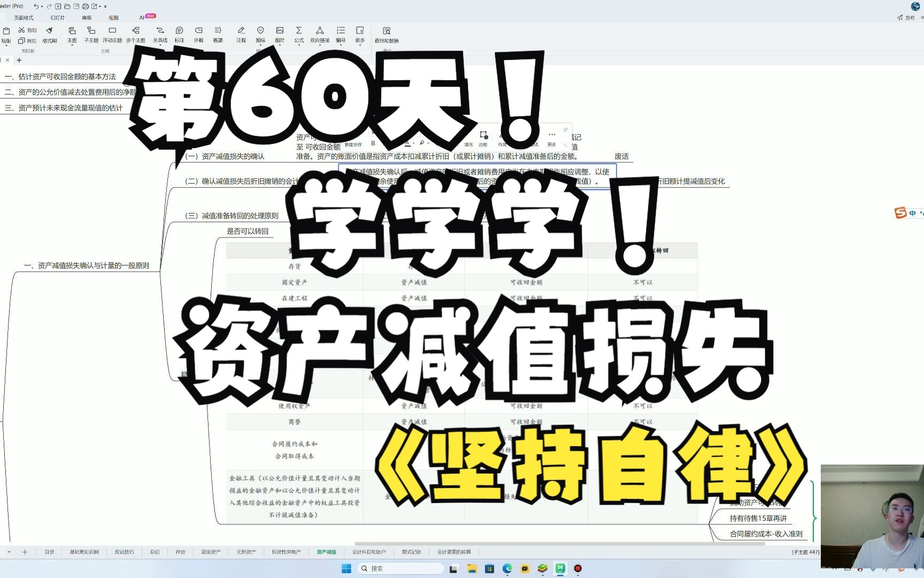
Task: Open the Bidirectional link (双向链接) tool
Action: pos(320,34)
